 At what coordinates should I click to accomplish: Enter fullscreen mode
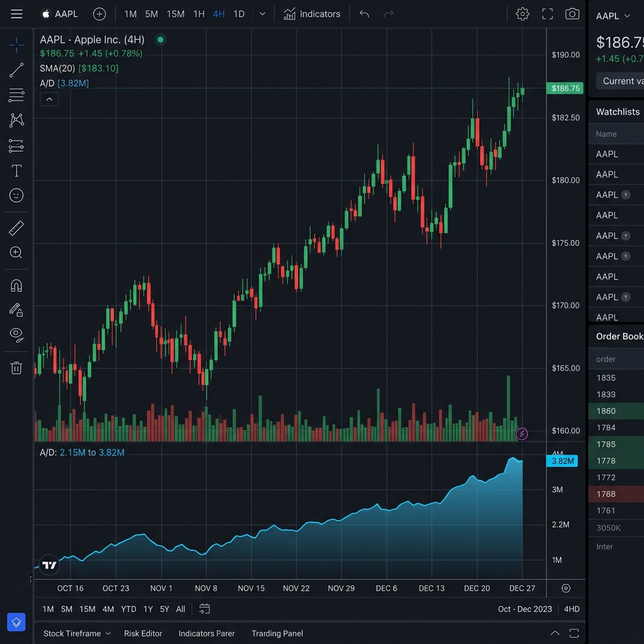(547, 14)
